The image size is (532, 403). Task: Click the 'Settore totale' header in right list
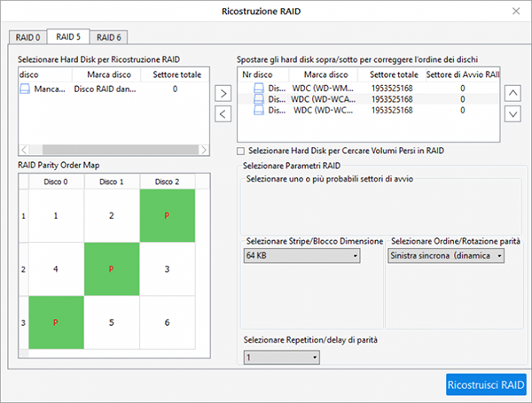(x=392, y=74)
